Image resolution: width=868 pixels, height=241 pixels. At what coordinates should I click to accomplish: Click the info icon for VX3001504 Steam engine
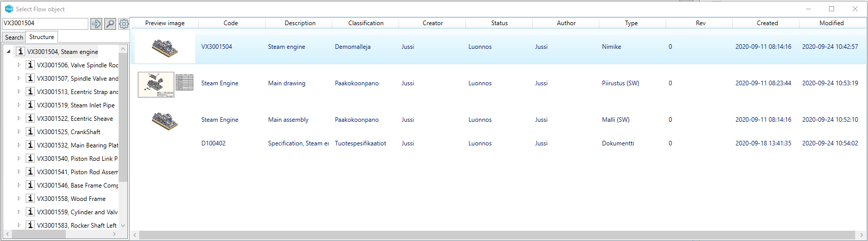point(21,51)
